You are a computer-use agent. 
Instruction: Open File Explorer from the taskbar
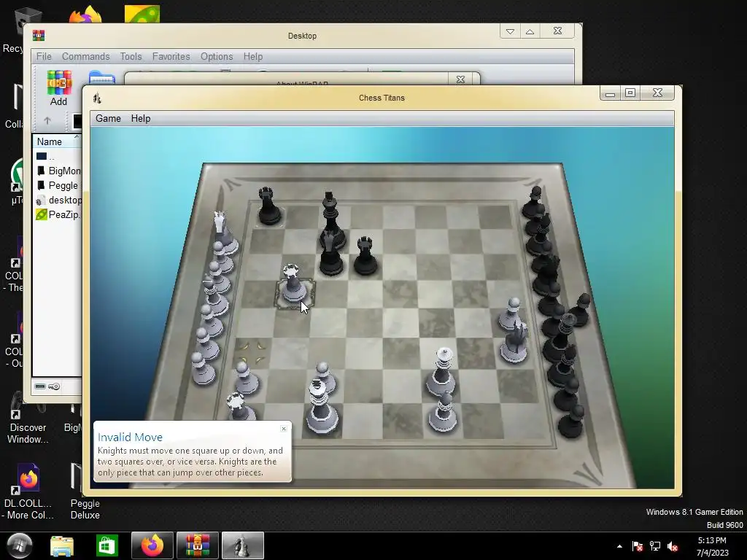(62, 546)
